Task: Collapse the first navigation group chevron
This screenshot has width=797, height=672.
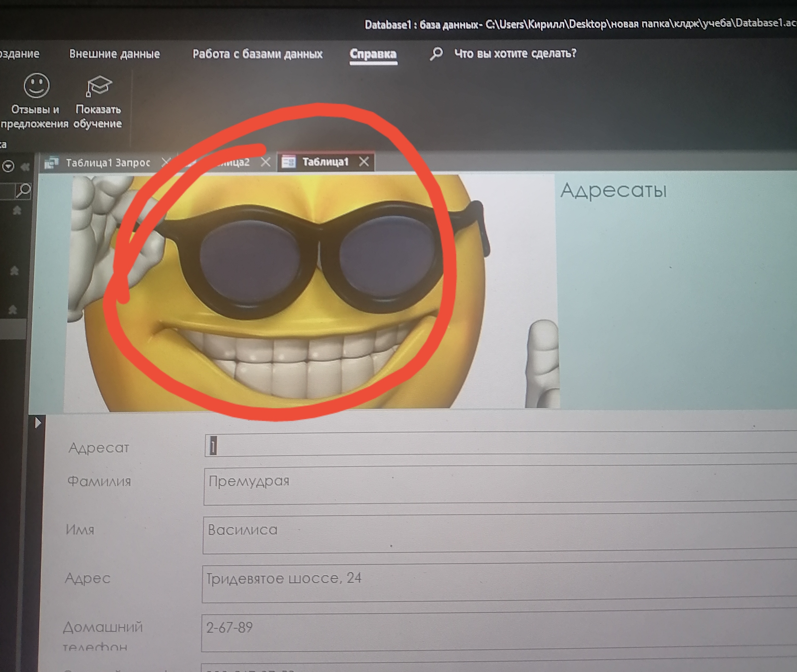Action: [17, 210]
